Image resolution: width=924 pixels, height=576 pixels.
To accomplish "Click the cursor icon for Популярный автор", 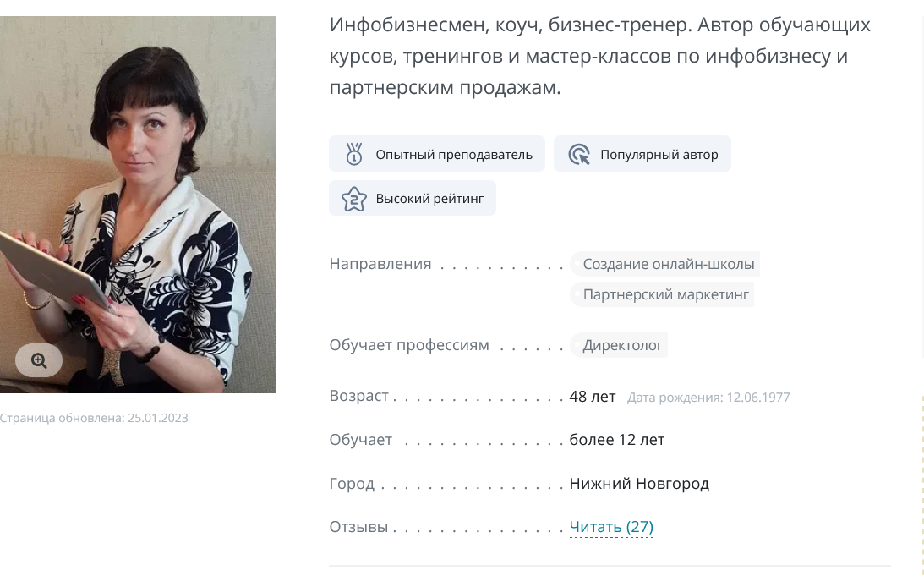I will 579,155.
